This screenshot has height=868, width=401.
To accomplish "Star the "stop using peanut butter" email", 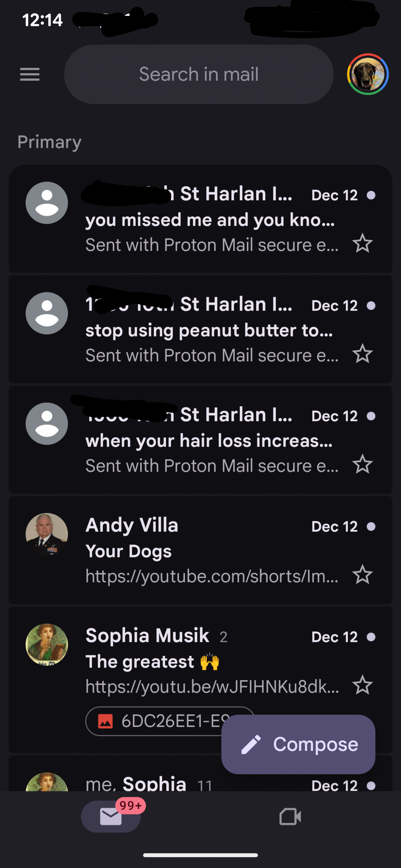I will click(x=362, y=354).
